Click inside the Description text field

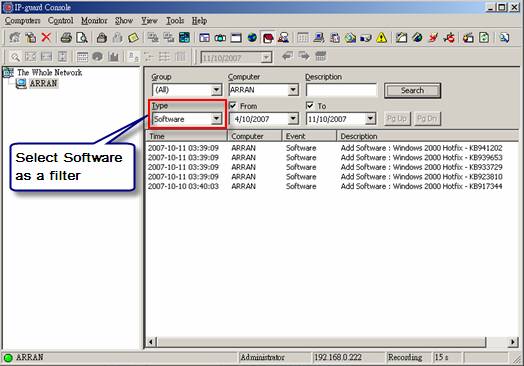coord(341,90)
